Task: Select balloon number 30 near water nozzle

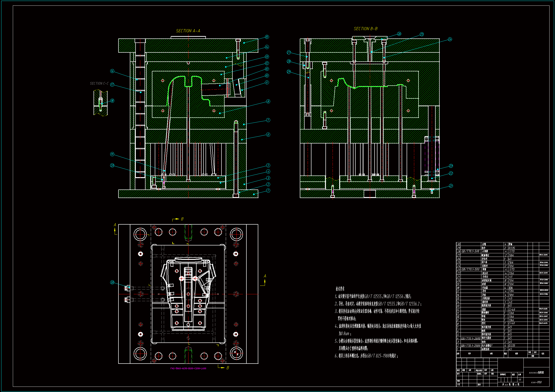Action: [112, 282]
